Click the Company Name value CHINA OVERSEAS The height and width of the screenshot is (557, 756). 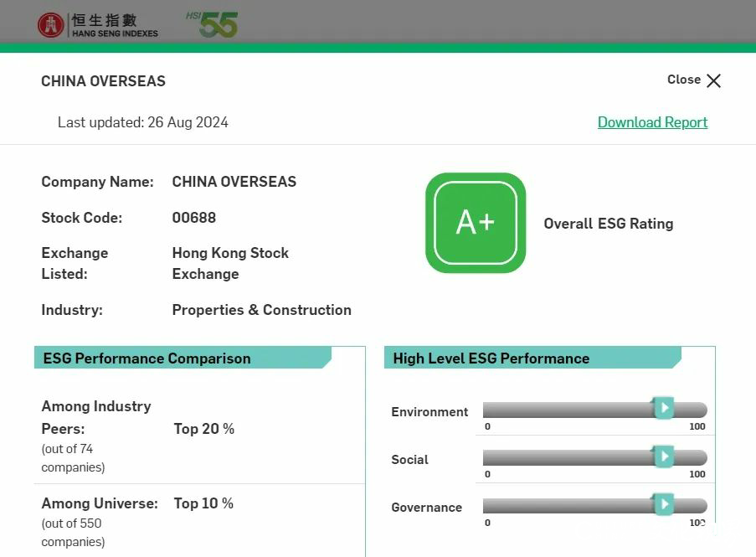(234, 182)
